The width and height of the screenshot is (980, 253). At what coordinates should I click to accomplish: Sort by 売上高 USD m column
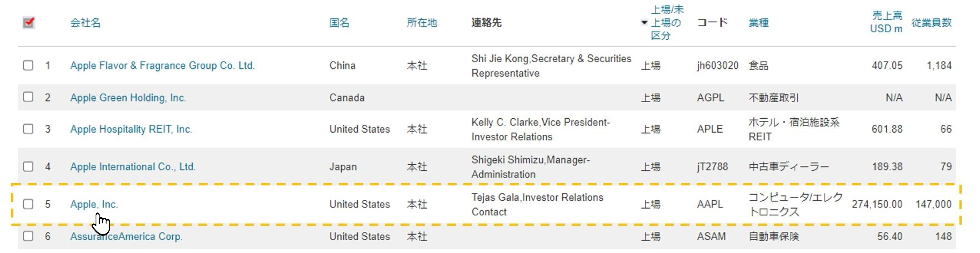886,22
